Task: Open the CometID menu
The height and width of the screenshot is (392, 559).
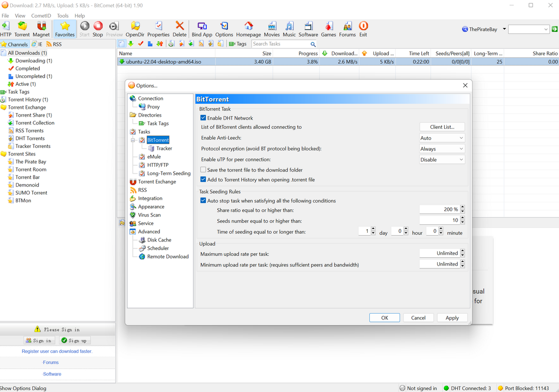Action: click(41, 16)
